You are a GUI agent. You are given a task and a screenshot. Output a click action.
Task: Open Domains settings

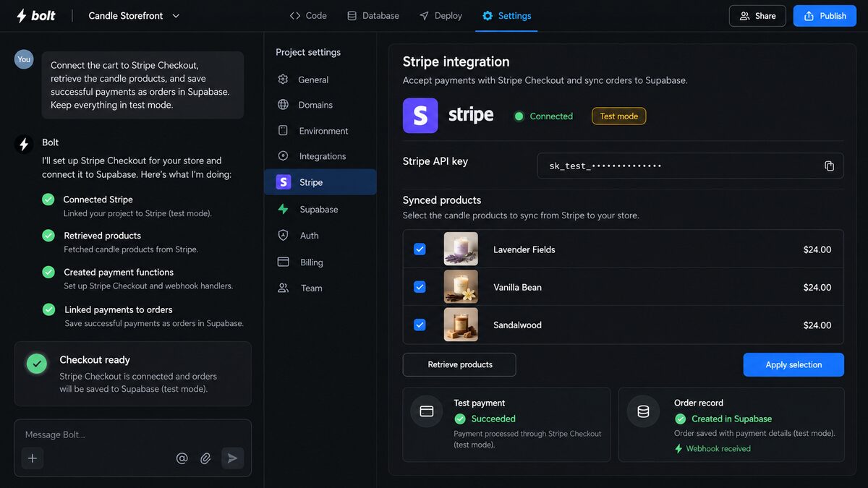[x=320, y=105]
